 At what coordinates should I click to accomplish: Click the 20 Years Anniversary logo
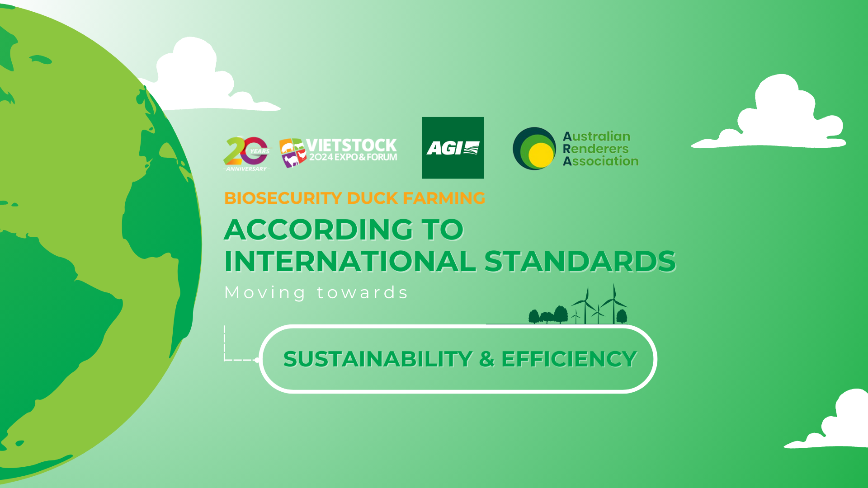pyautogui.click(x=247, y=154)
